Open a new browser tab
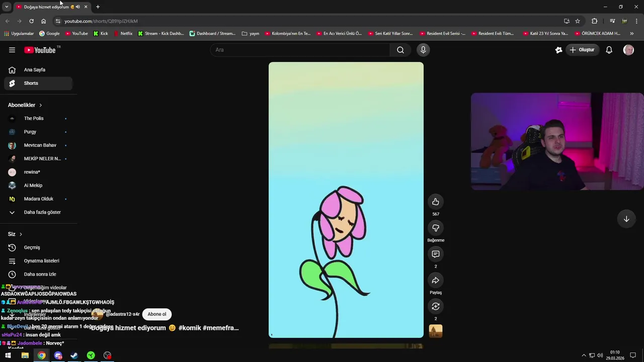The width and height of the screenshot is (644, 362). [98, 7]
